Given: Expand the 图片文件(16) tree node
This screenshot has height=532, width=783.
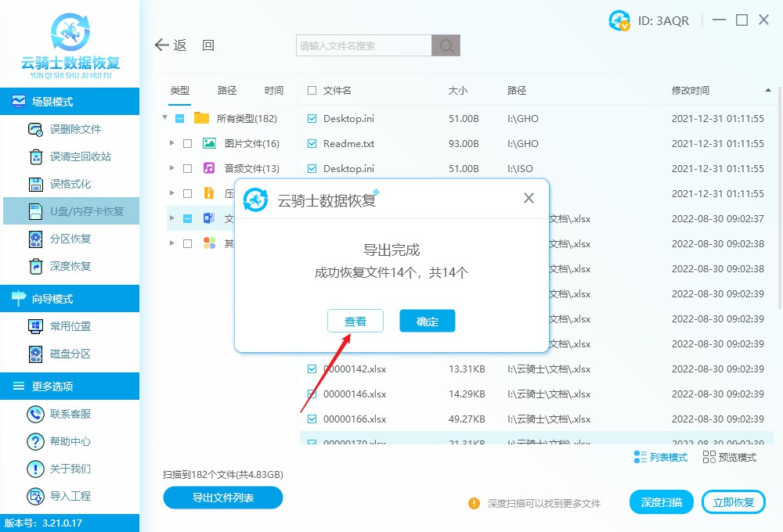Looking at the screenshot, I should click(172, 143).
